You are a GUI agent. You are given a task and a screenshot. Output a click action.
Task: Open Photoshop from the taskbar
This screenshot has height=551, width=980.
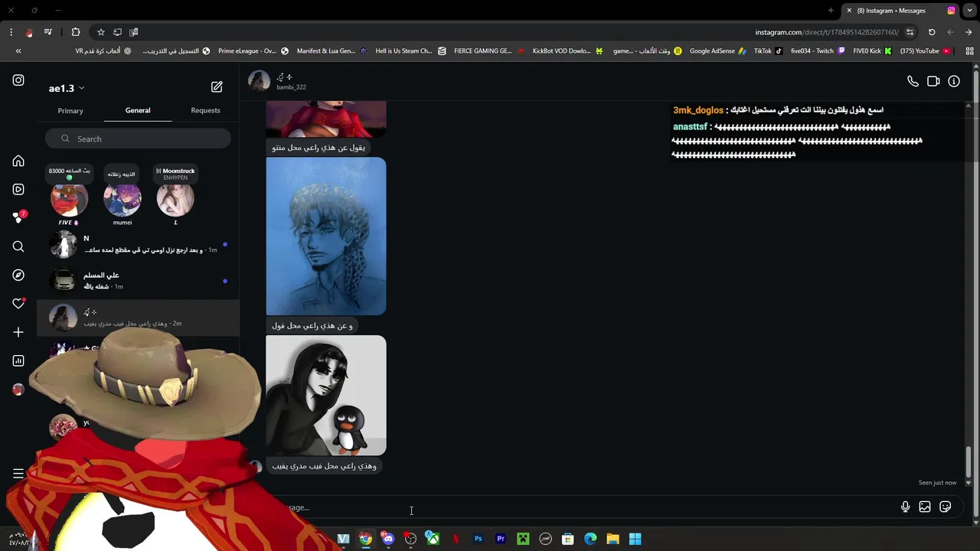[478, 539]
